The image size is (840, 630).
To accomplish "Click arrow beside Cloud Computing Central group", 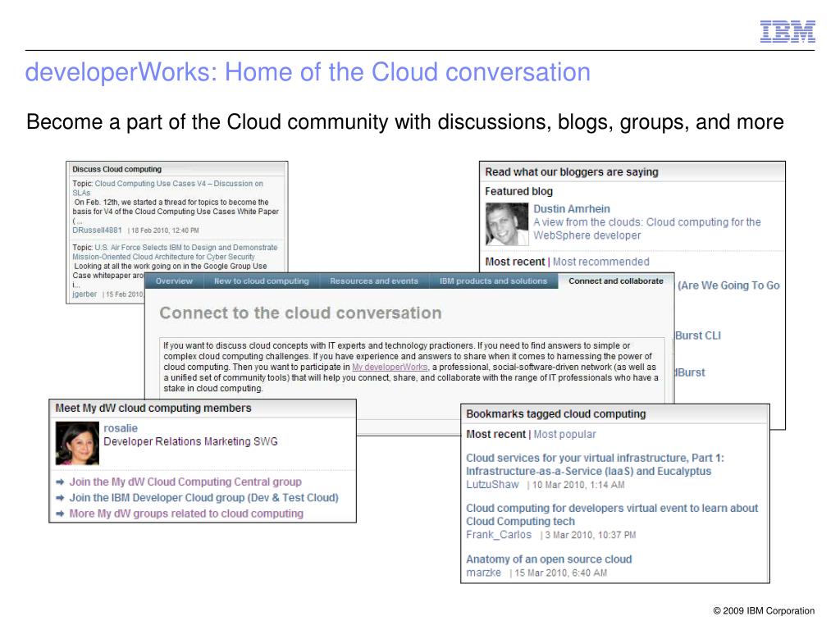I will coord(60,482).
